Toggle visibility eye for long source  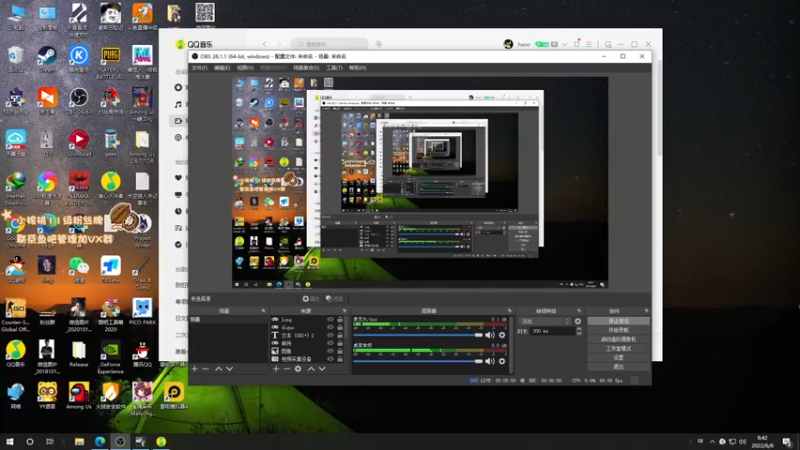(x=330, y=319)
